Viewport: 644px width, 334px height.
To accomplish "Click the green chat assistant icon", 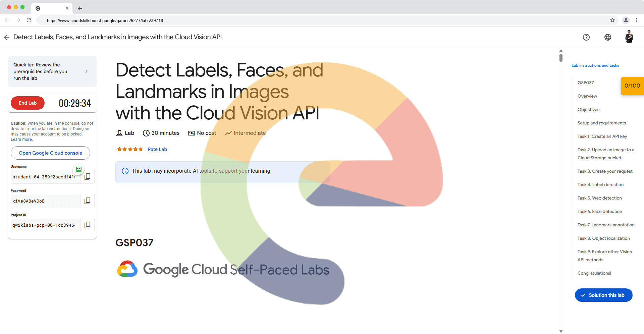I will point(79,169).
